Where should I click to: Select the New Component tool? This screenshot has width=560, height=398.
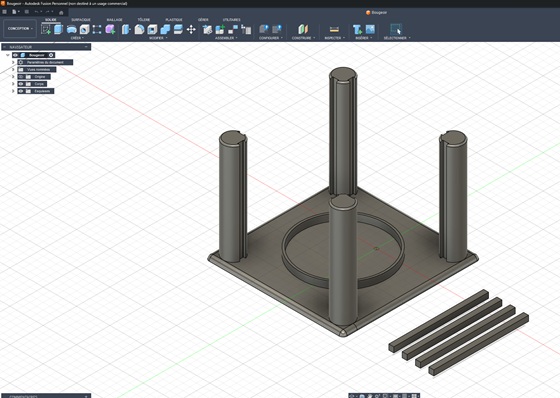207,29
